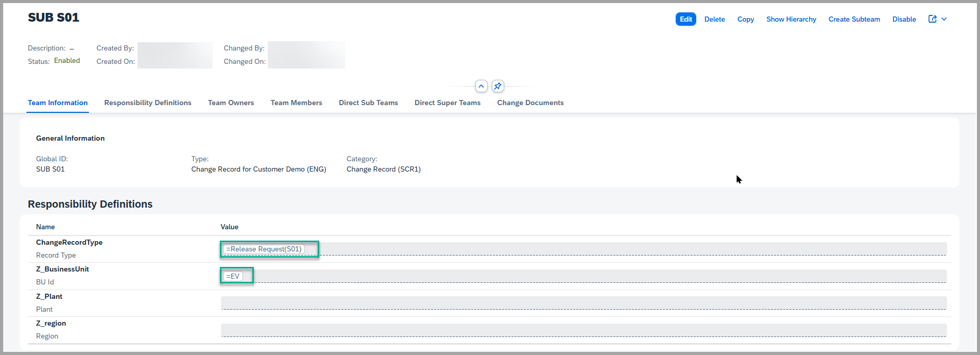
Task: Switch to the Team Information tab
Action: click(x=58, y=103)
